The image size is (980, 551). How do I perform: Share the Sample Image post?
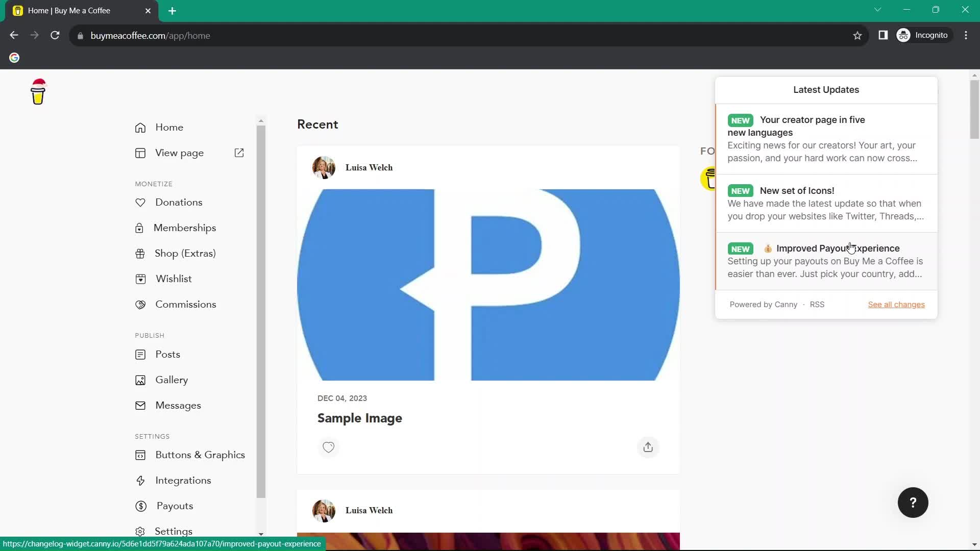(x=648, y=447)
